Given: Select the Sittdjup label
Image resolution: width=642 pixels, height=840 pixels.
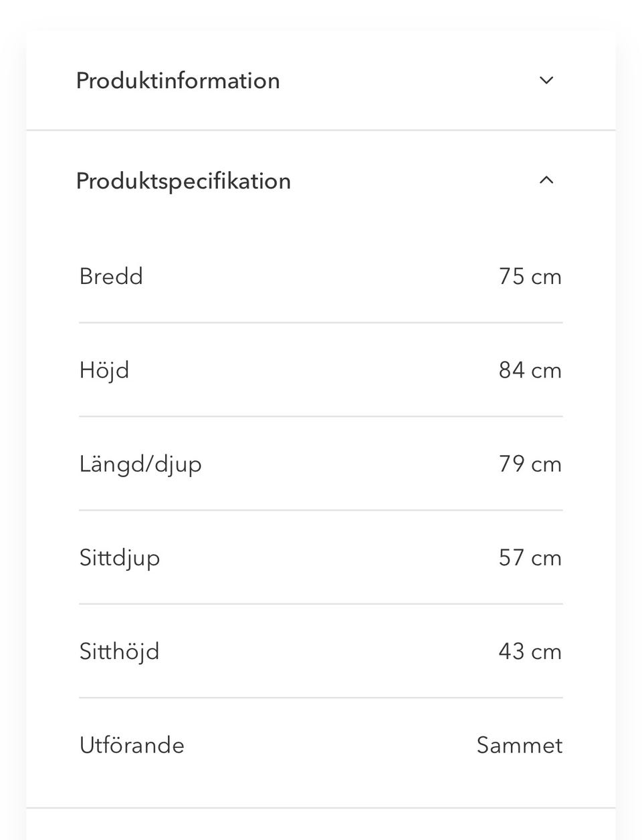Looking at the screenshot, I should (x=120, y=558).
